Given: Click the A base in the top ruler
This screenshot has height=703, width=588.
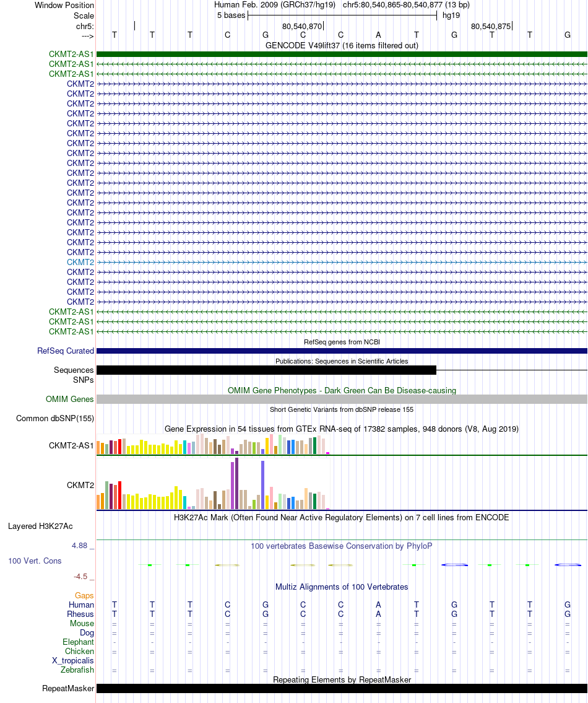Looking at the screenshot, I should tap(378, 35).
